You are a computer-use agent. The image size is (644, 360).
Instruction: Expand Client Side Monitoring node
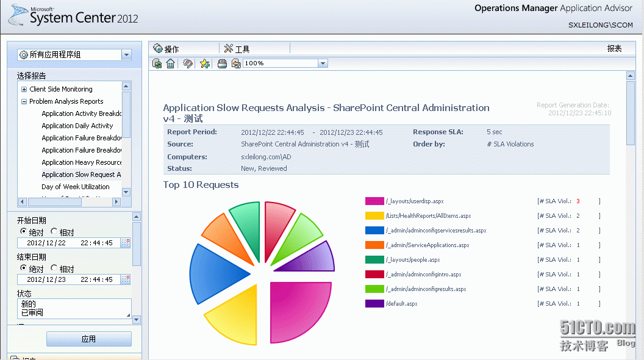click(x=24, y=89)
